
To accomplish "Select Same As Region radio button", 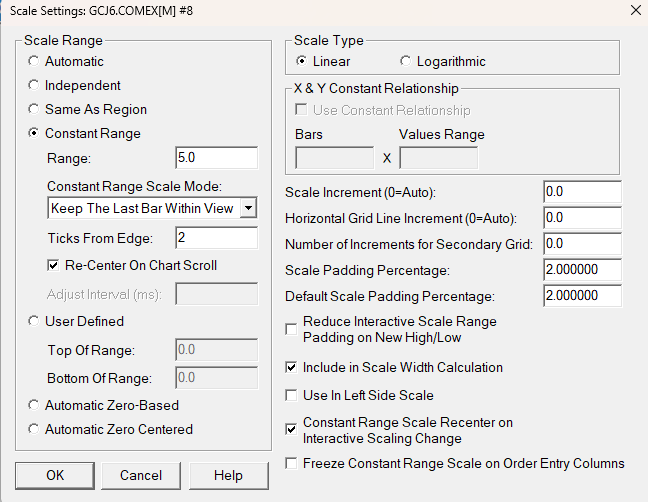I will click(x=35, y=110).
